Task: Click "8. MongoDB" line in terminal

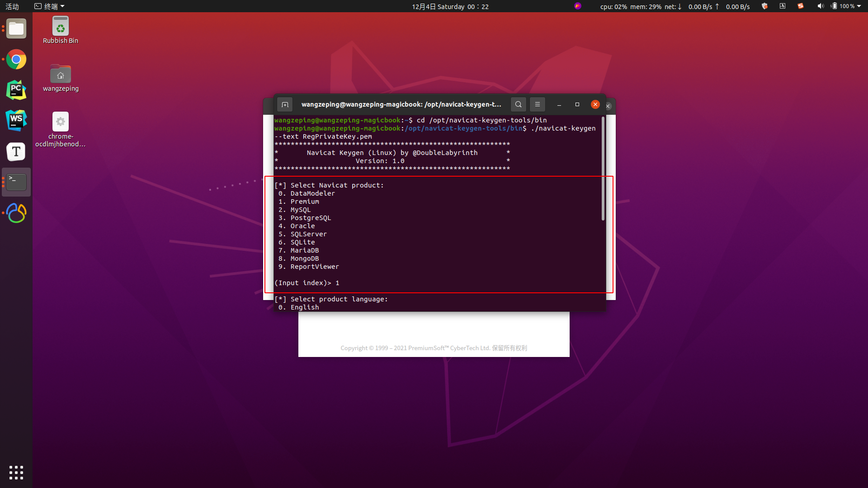Action: point(299,258)
